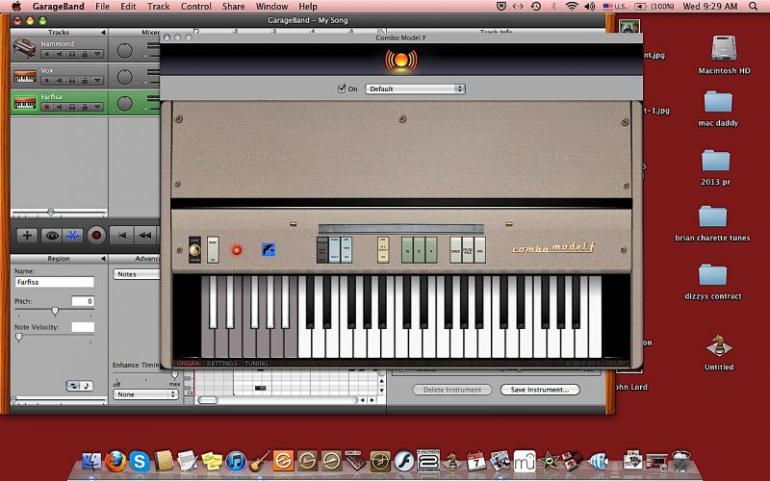The height and width of the screenshot is (481, 770).
Task: Select the Farfisa track keyboard icon
Action: pyautogui.click(x=25, y=103)
